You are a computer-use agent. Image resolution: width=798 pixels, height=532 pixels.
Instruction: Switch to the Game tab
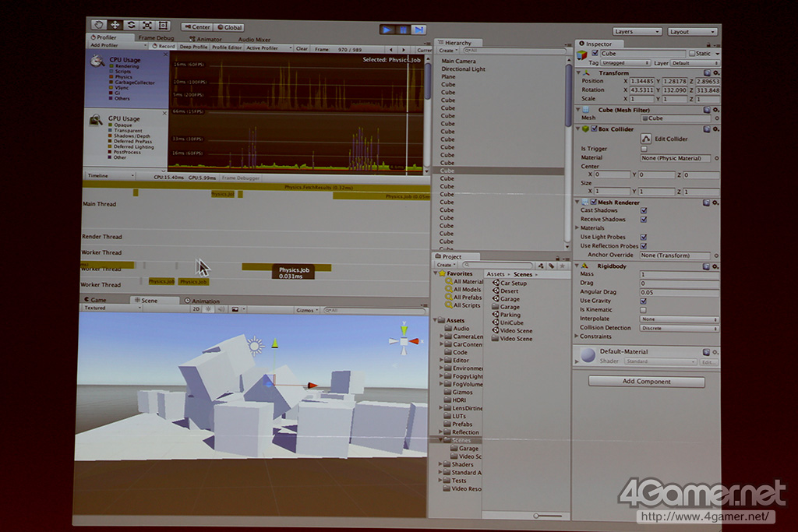96,300
